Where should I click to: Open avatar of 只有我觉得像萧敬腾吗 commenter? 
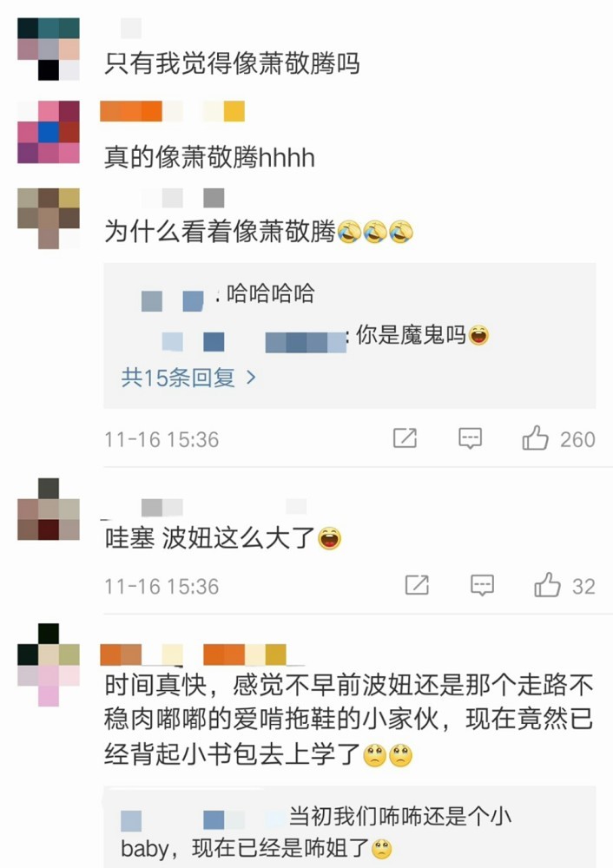point(49,49)
